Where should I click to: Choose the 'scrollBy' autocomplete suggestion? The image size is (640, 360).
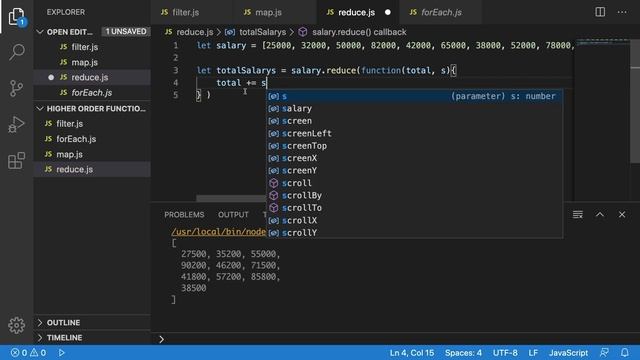pyautogui.click(x=414, y=196)
